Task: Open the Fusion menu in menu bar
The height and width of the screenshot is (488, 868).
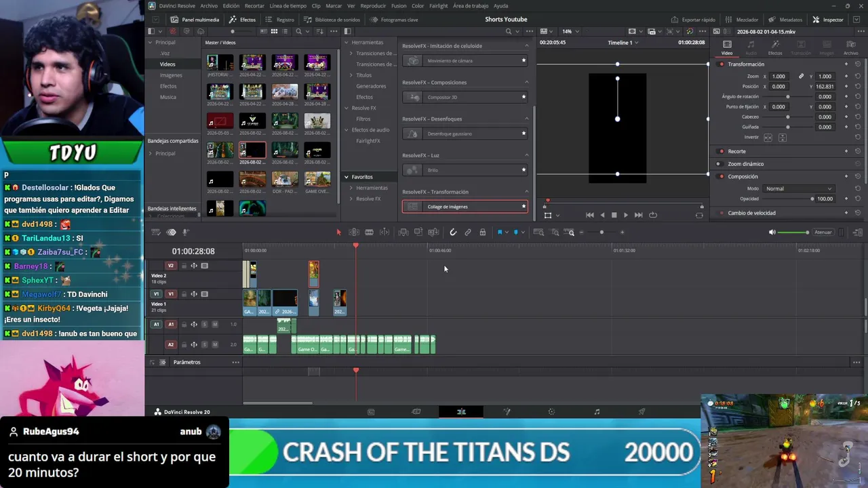Action: [398, 6]
